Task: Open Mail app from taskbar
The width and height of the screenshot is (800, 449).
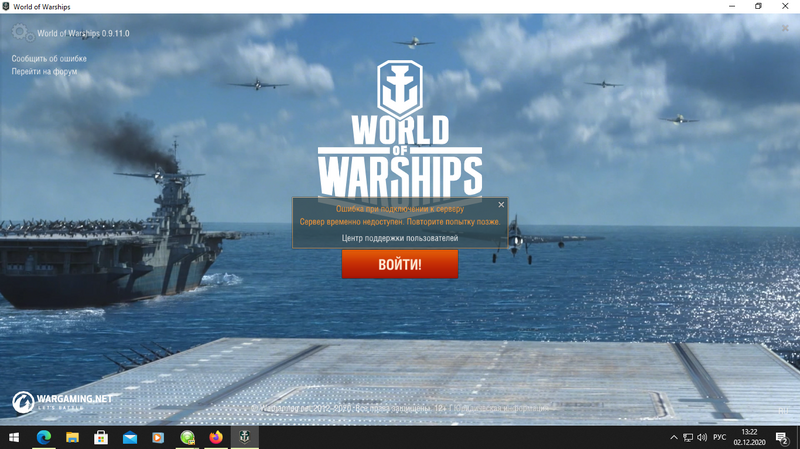Action: 130,438
